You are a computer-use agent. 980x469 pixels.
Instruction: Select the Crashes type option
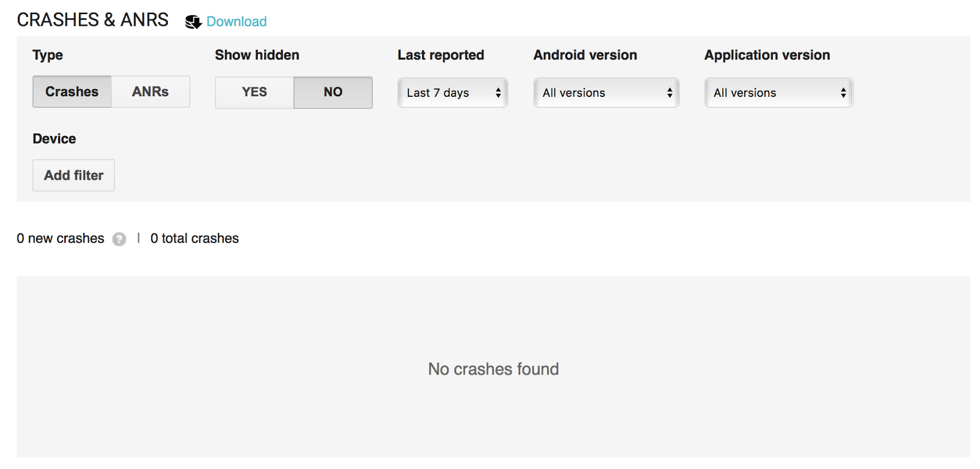(x=72, y=92)
